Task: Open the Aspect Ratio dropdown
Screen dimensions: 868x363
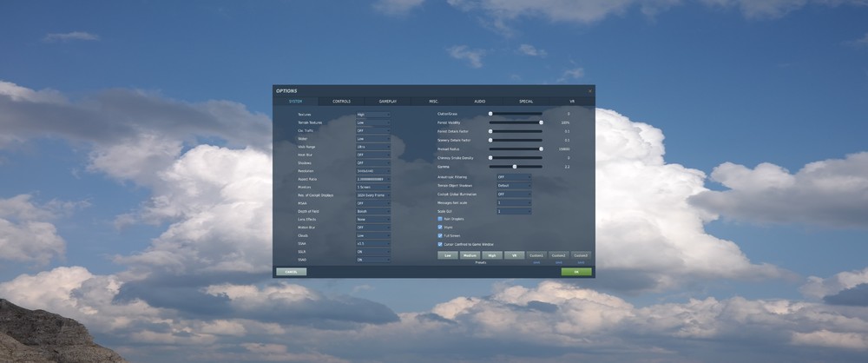Action: 373,179
